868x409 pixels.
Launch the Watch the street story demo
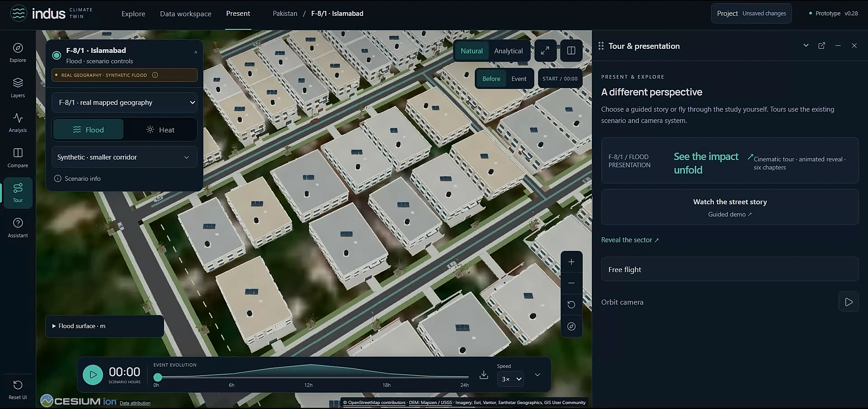730,207
